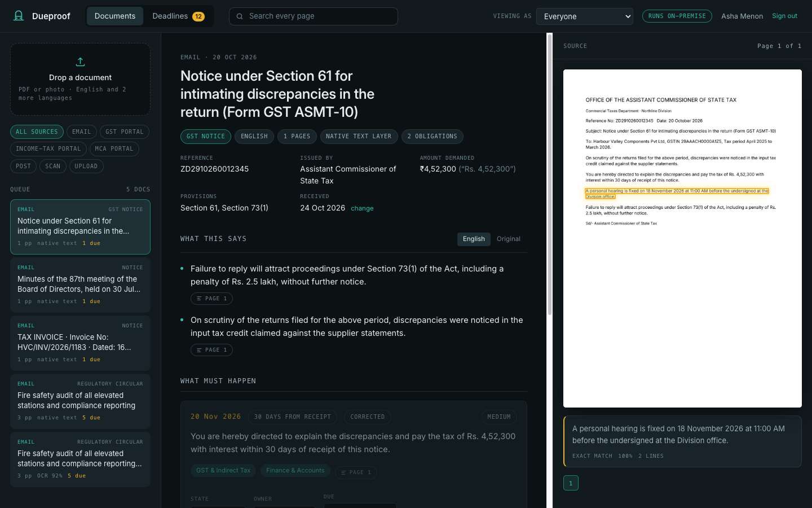Open the Viewing As dropdown

[x=585, y=16]
